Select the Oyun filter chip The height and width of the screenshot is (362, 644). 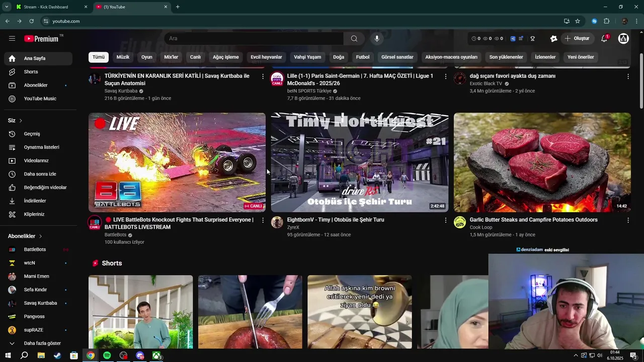click(146, 57)
